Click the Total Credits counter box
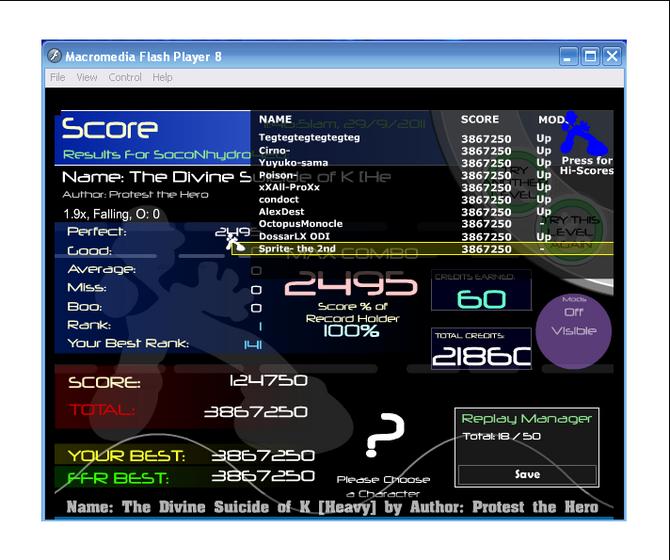Viewport: 670px width, 560px height. pyautogui.click(x=481, y=349)
